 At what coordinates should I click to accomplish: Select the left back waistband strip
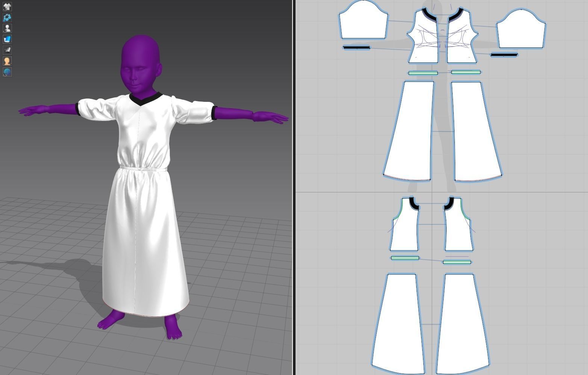[x=405, y=258]
